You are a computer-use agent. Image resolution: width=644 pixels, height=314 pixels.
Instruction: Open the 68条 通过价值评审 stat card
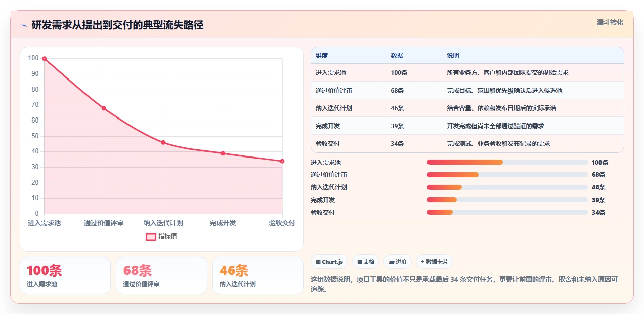[x=161, y=276]
